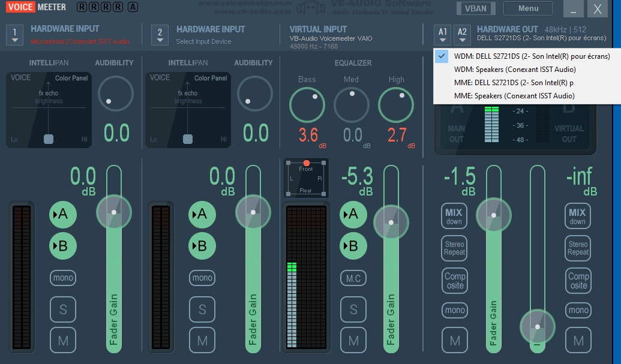This screenshot has height=364, width=621.
Task: Toggle MIX down on main out A
Action: [x=454, y=216]
